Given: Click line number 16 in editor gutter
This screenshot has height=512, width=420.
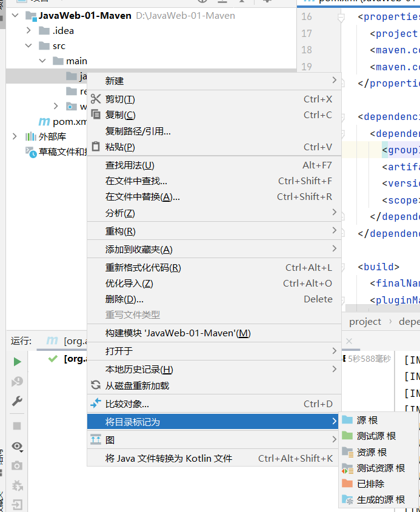Looking at the screenshot, I should coord(306,16).
